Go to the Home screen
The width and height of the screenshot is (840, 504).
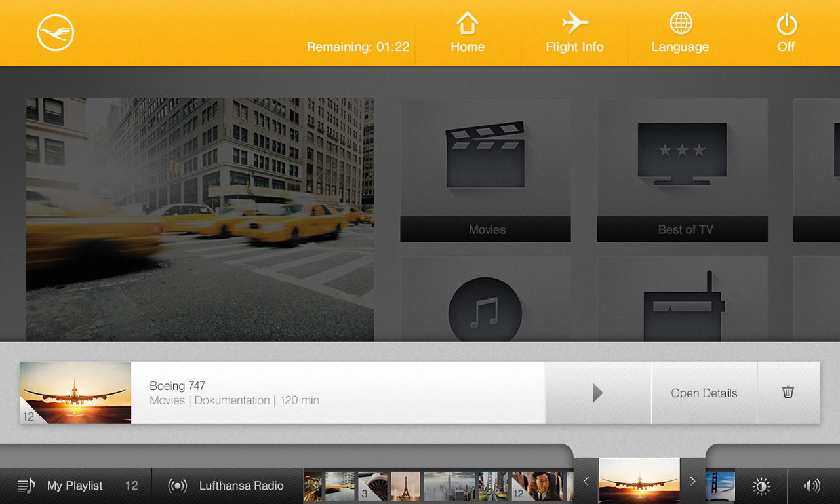[467, 33]
